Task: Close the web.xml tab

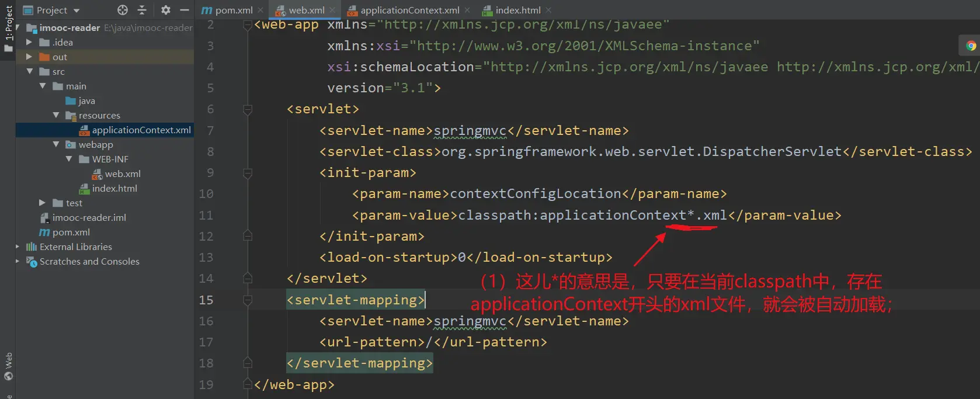Action: (332, 10)
